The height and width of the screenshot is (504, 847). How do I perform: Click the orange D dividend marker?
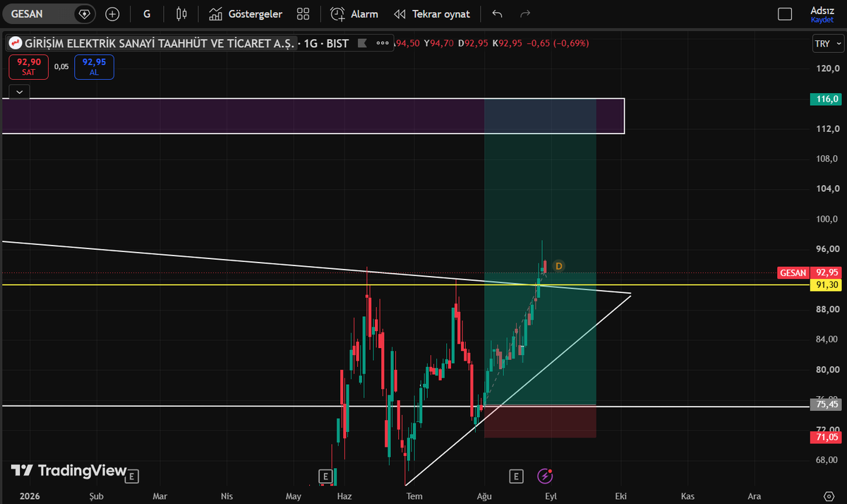(558, 266)
